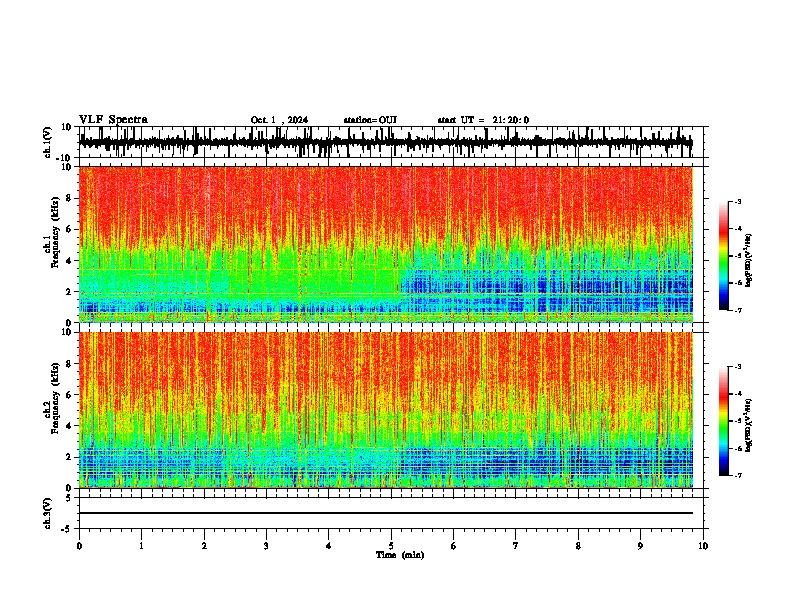Click the '-7' label on ch.2 color scale

pyautogui.click(x=738, y=475)
